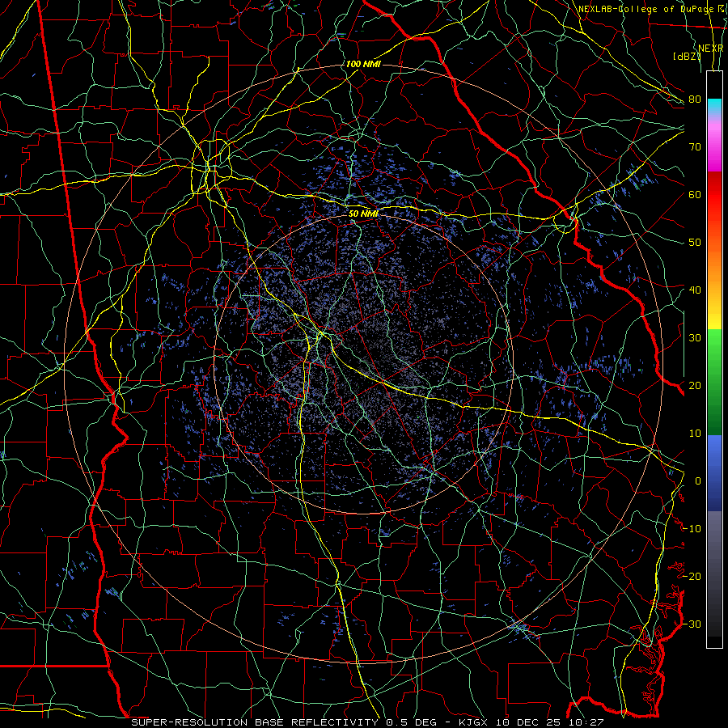Click the 100 NMI range ring label

click(x=363, y=64)
